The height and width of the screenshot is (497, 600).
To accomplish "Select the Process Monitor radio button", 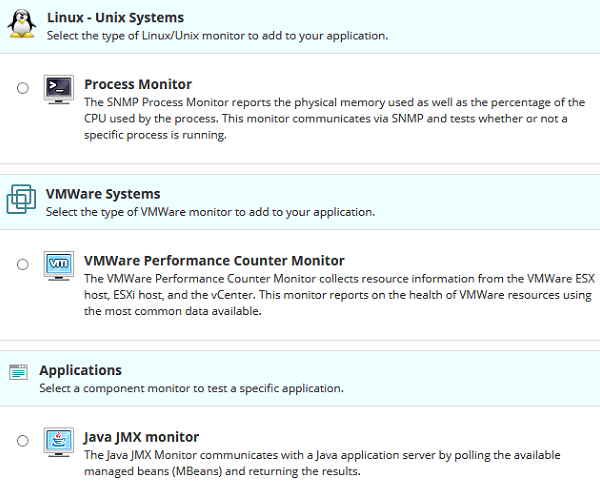I will pos(23,89).
